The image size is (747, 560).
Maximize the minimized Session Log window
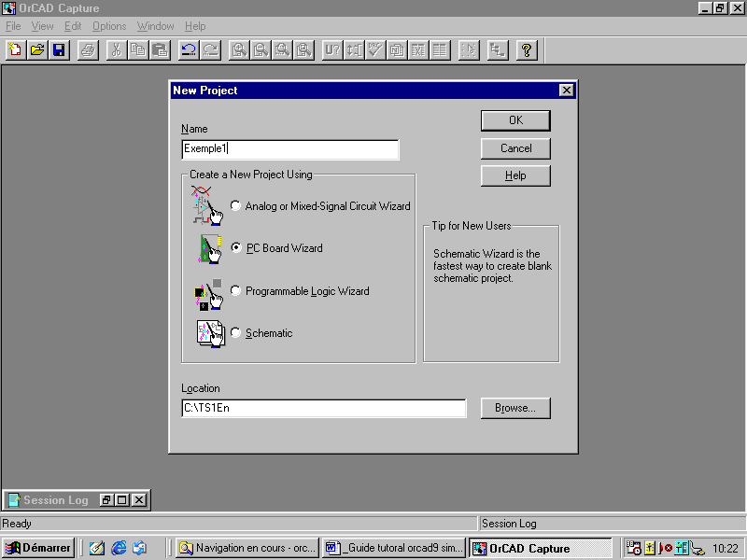(122, 499)
